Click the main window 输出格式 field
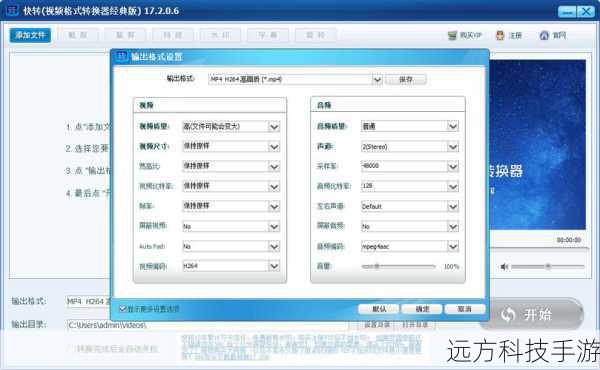Screen dimensions: 600x370 point(88,301)
